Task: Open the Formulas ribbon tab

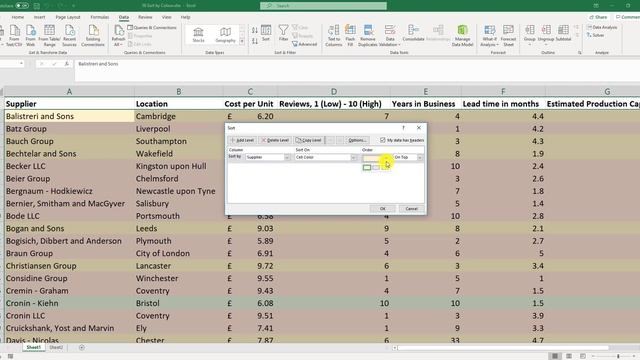Action: (100, 17)
